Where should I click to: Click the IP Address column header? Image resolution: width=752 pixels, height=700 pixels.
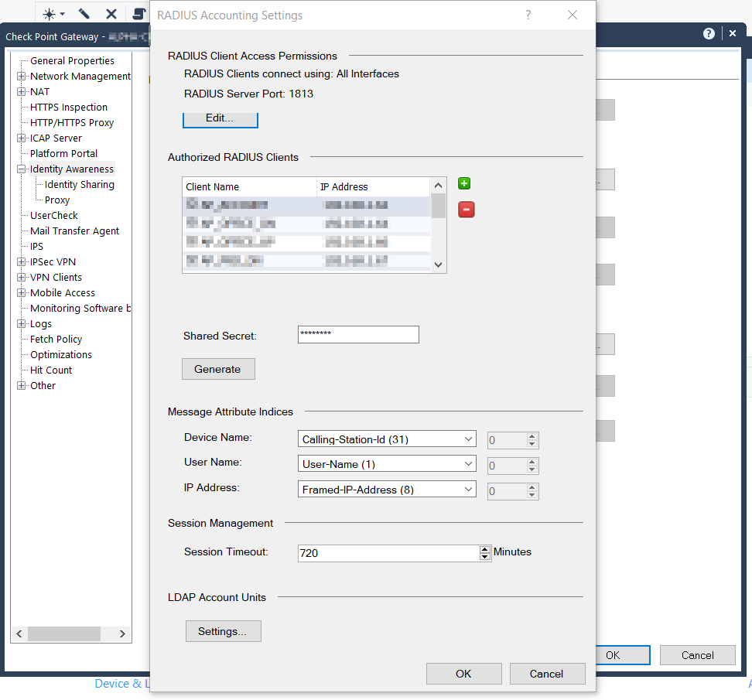(x=374, y=187)
